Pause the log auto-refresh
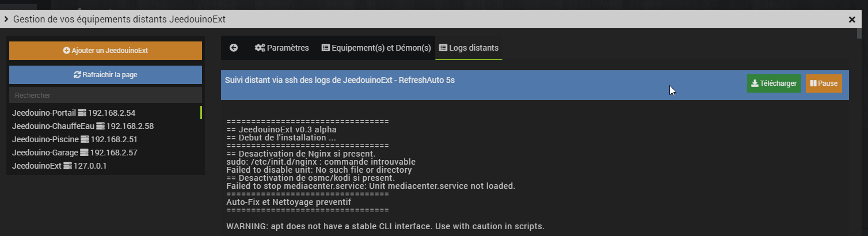This screenshot has height=236, width=868. 823,83
